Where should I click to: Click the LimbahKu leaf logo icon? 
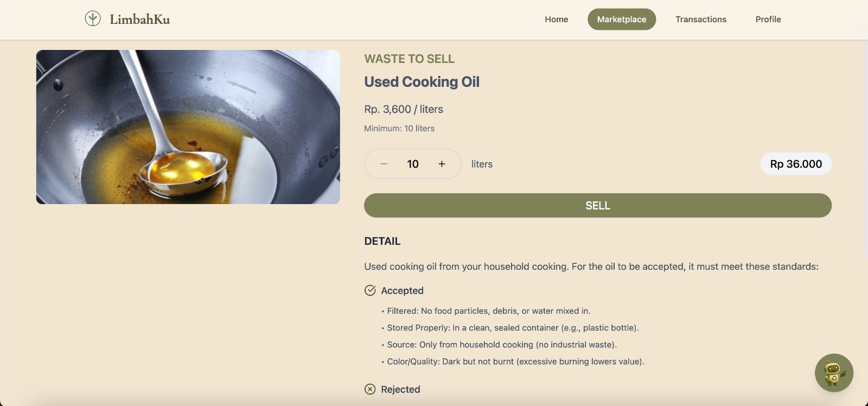[93, 18]
